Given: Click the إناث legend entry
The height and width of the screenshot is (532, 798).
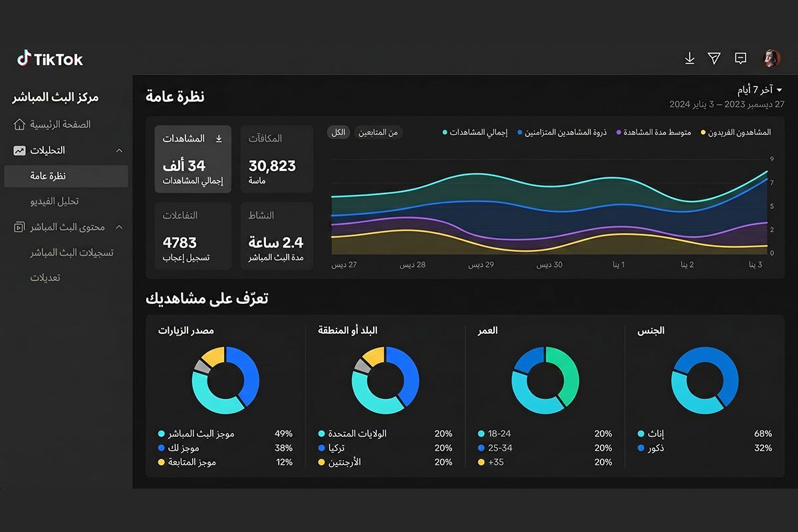Looking at the screenshot, I should [x=651, y=434].
